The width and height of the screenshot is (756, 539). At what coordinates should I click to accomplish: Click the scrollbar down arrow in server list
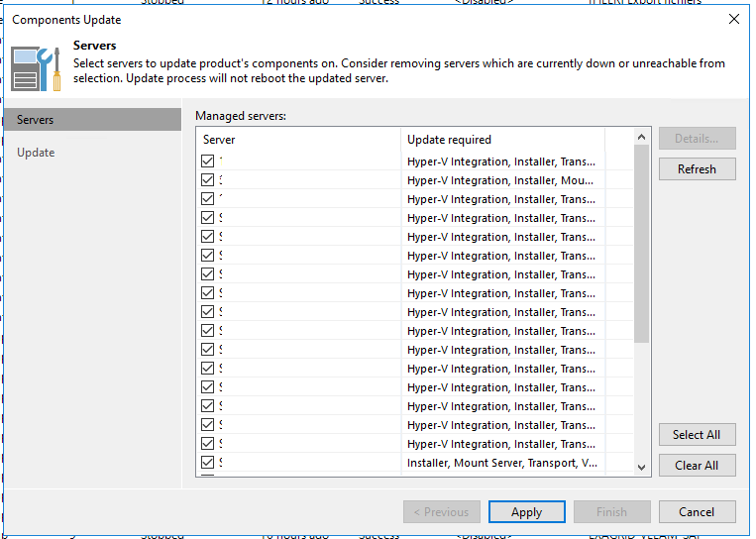pos(641,467)
